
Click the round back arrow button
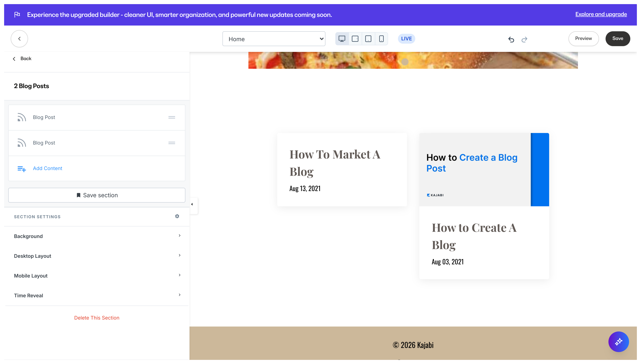[x=19, y=39]
